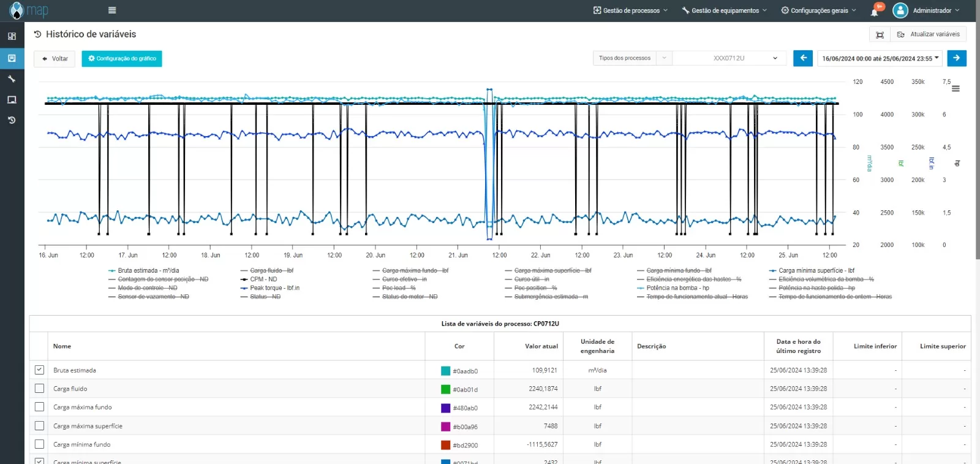Click the page vertical scrollbar
The width and height of the screenshot is (980, 464).
(978, 129)
